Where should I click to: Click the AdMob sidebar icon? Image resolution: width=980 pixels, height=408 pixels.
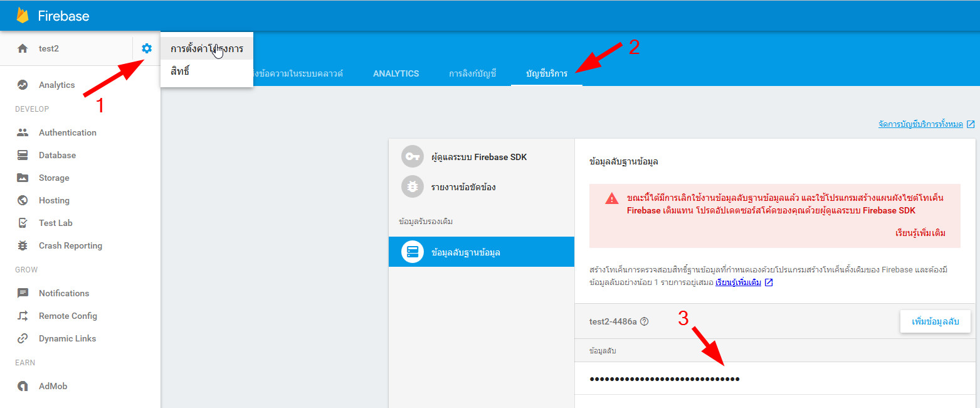click(x=23, y=386)
